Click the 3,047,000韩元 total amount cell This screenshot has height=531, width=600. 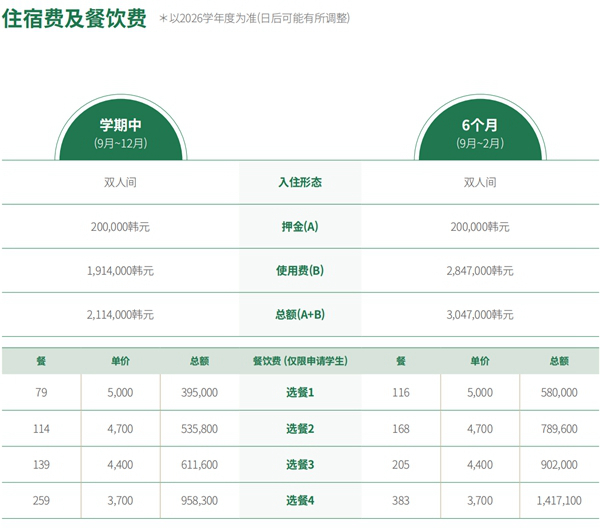pyautogui.click(x=481, y=314)
